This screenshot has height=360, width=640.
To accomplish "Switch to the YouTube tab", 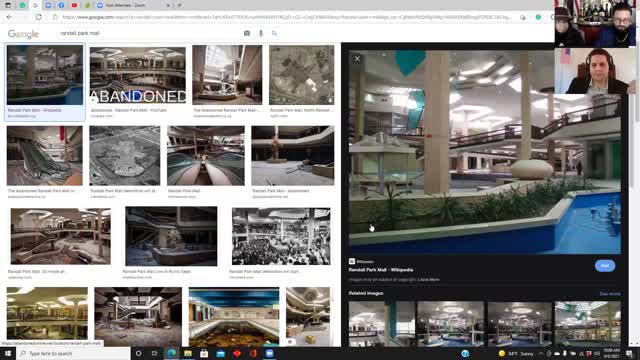I will (x=74, y=5).
